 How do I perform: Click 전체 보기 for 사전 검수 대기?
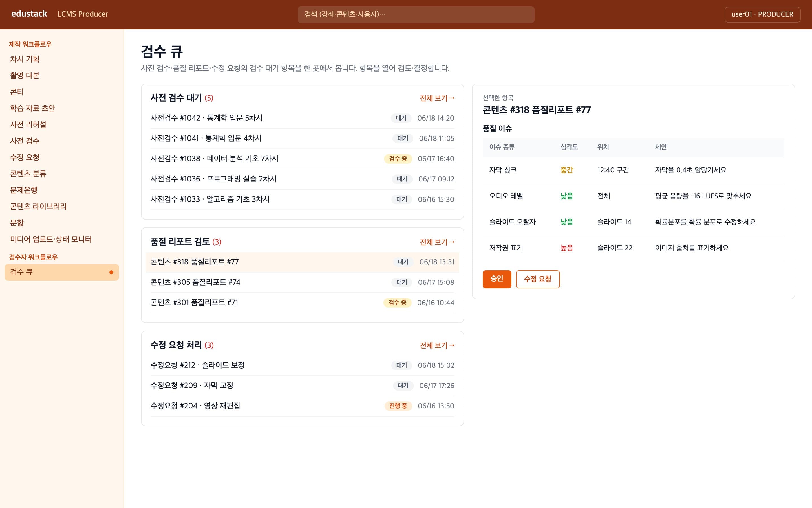(437, 98)
